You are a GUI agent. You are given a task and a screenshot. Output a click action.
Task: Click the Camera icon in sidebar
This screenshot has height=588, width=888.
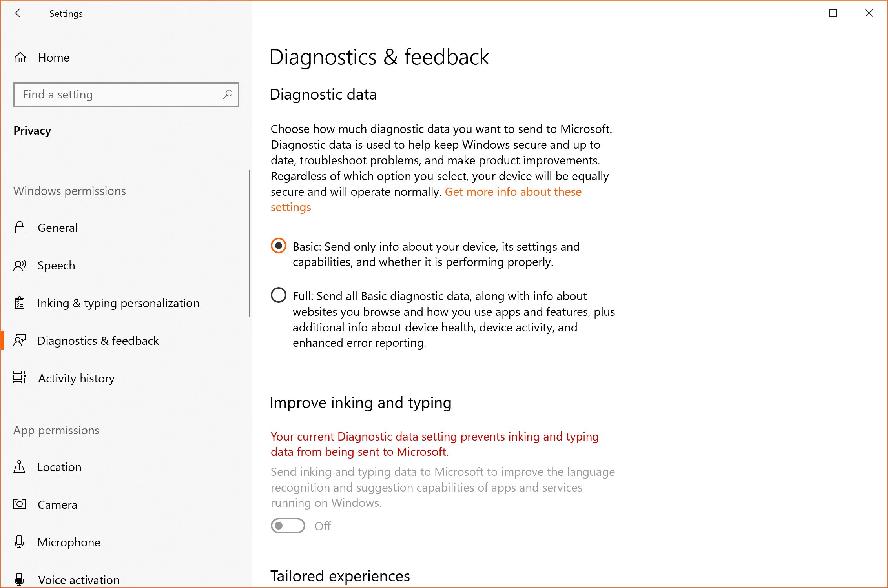tap(20, 504)
